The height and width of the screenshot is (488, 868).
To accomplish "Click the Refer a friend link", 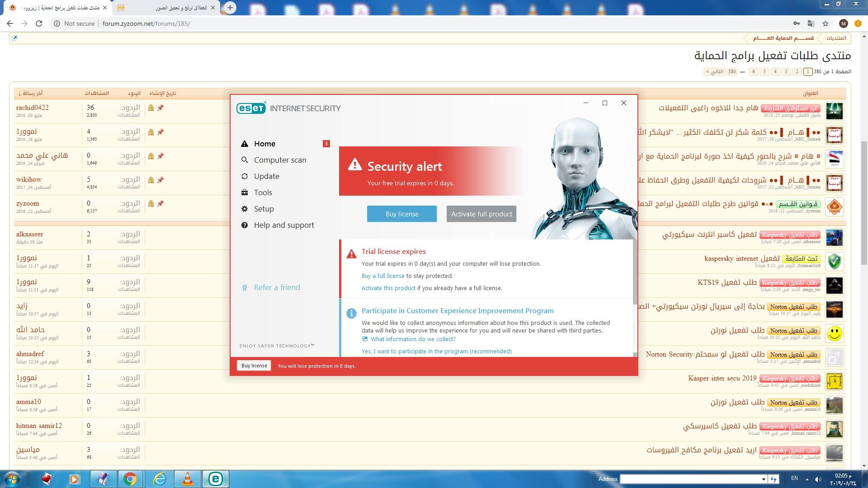I will pyautogui.click(x=277, y=287).
